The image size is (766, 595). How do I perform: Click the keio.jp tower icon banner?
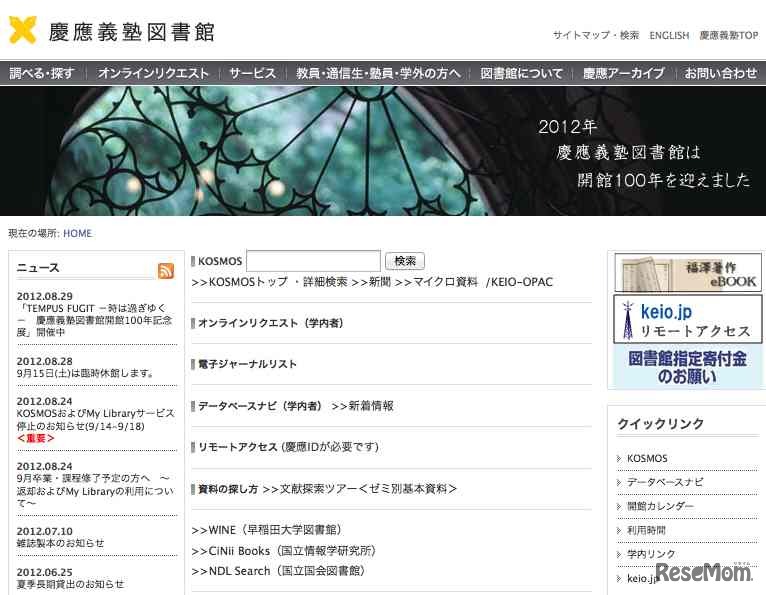[x=687, y=319]
